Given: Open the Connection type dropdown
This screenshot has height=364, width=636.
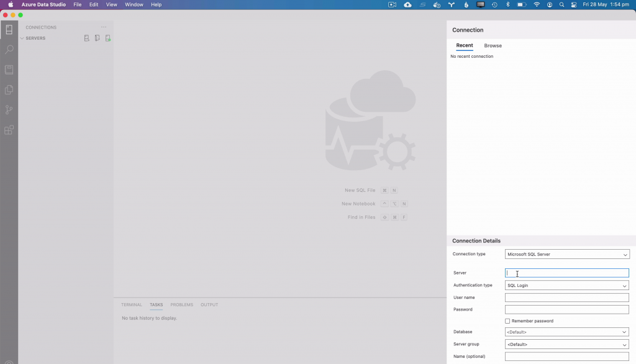Looking at the screenshot, I should 567,254.
